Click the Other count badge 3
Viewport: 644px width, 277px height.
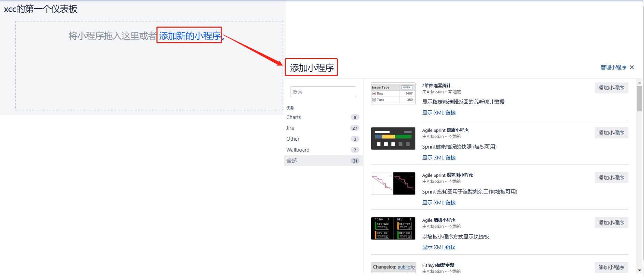pyautogui.click(x=355, y=139)
